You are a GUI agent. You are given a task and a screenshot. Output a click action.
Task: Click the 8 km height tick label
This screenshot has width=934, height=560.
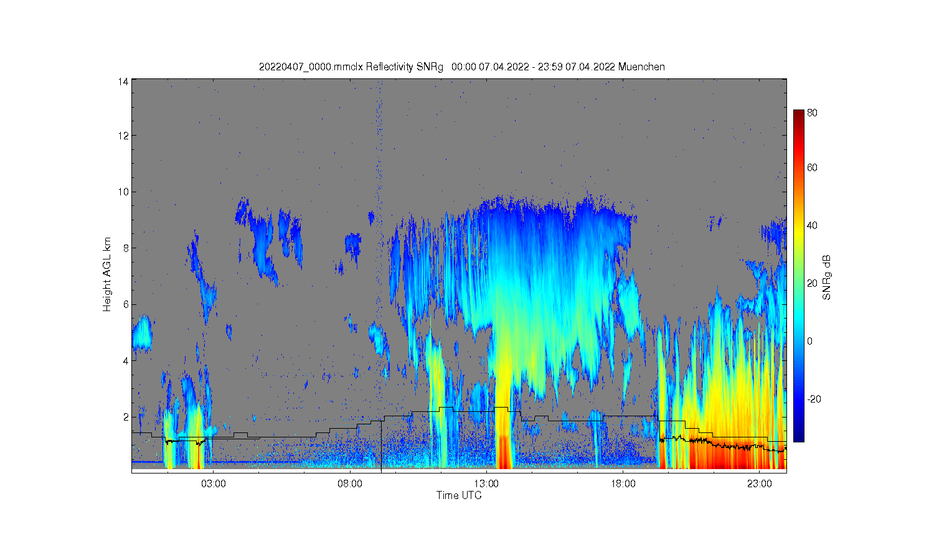(126, 248)
